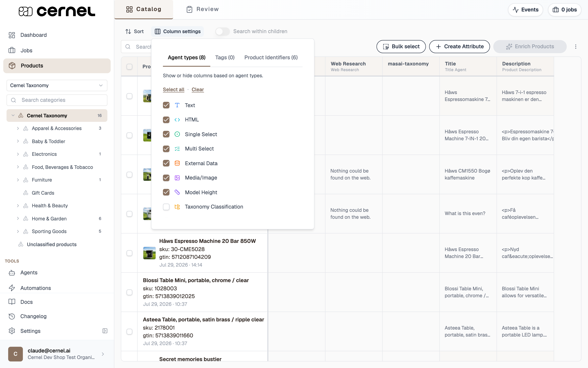Viewport: 588px width, 368px height.
Task: Click the HTML code brackets icon
Action: [177, 120]
